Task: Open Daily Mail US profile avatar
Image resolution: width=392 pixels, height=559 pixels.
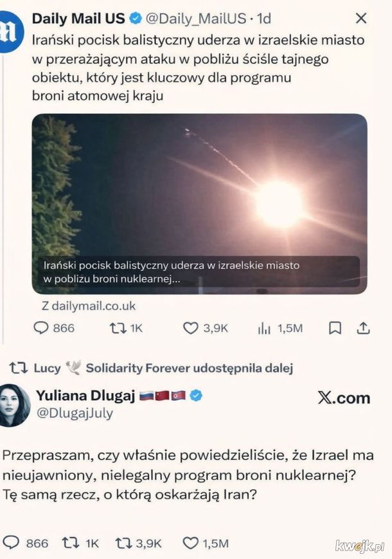Action: click(x=11, y=32)
